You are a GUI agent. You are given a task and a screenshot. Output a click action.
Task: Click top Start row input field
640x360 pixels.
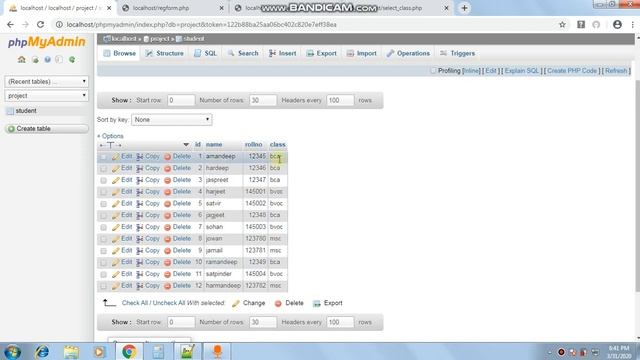pos(181,100)
